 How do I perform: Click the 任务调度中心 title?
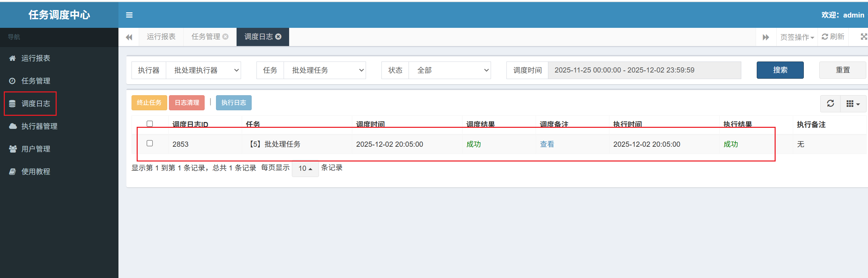click(59, 15)
